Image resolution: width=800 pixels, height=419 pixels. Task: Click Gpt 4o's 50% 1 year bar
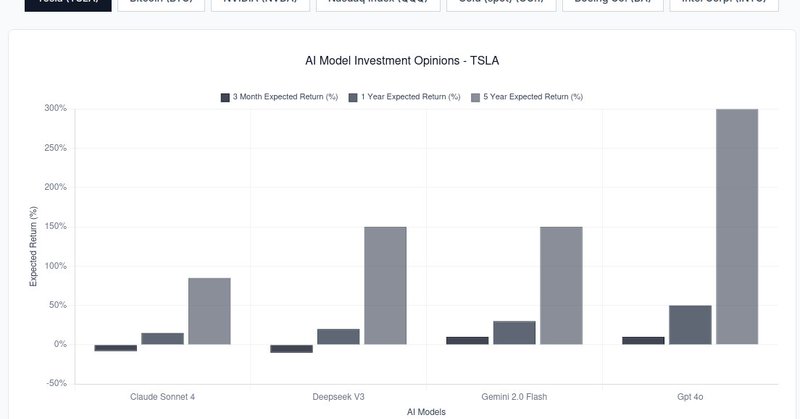pos(690,325)
